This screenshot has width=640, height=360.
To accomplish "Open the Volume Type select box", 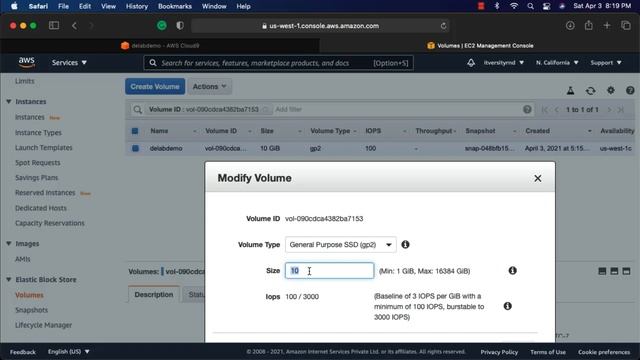I will [340, 244].
